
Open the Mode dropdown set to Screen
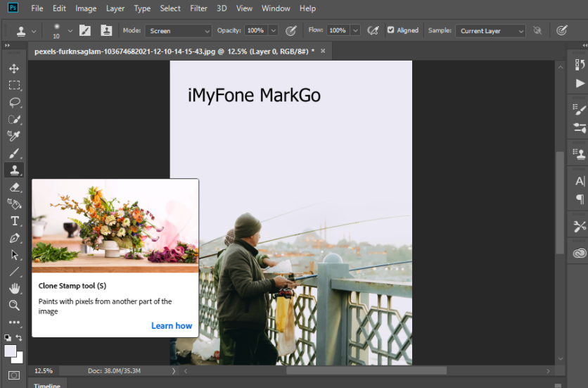tap(179, 31)
